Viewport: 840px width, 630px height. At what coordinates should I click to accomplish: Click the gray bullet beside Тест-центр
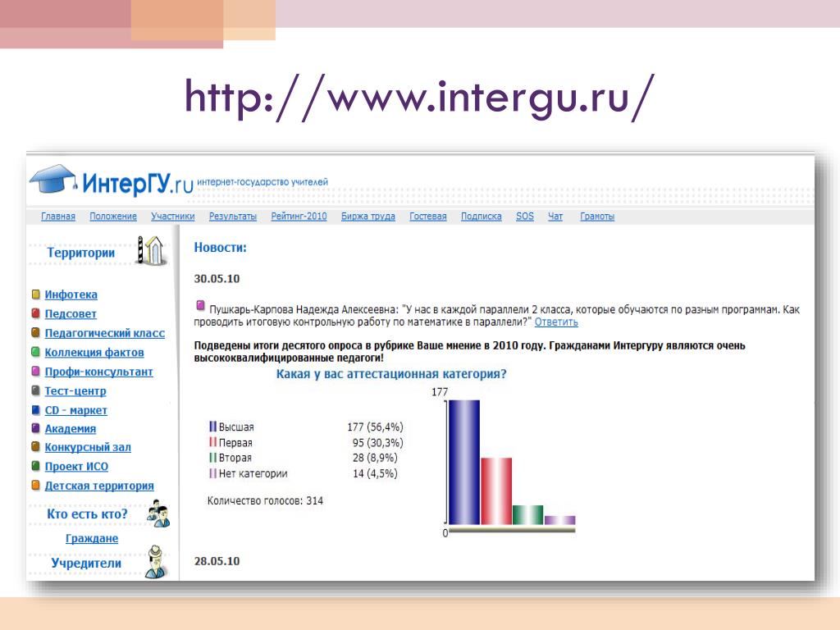[36, 390]
